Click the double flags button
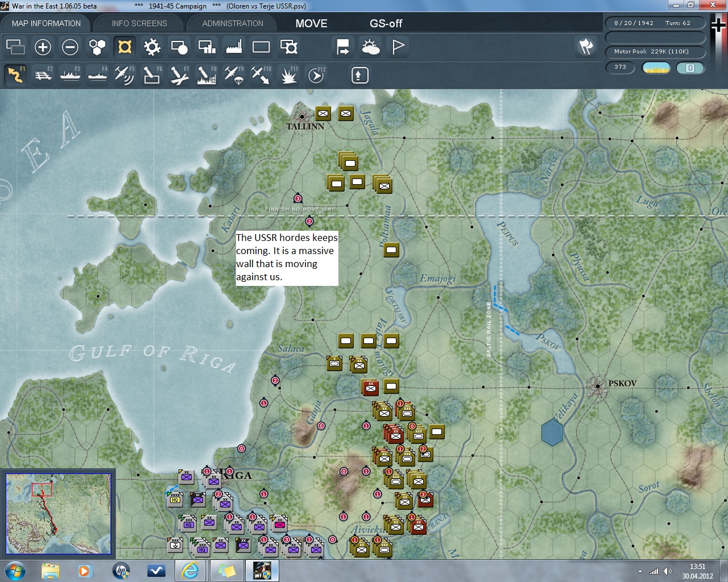 coord(586,47)
